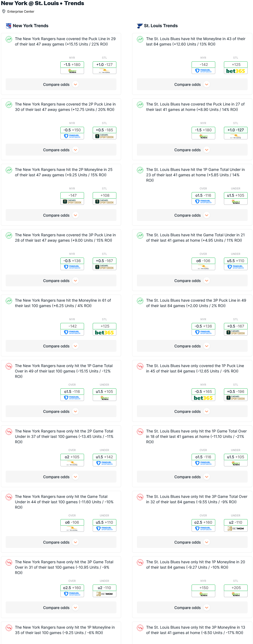Open Compare odds under Rangers 2P Game Total Under trend

[x=61, y=477]
